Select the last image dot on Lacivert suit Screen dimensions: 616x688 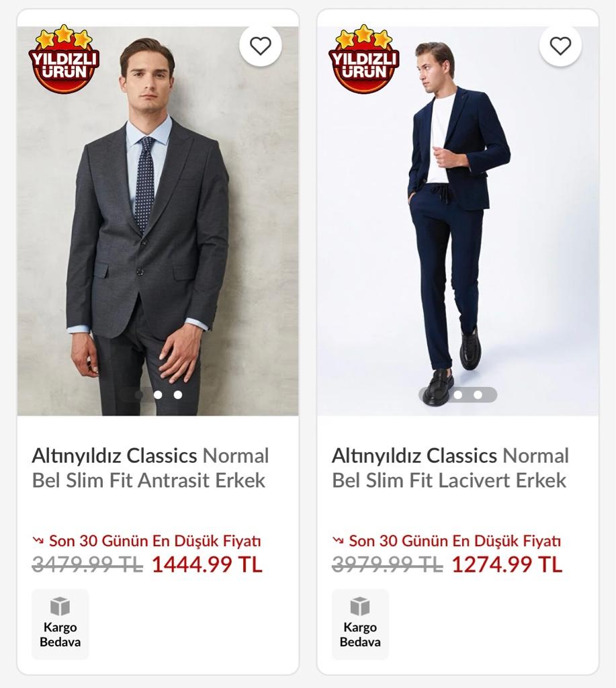coord(478,395)
